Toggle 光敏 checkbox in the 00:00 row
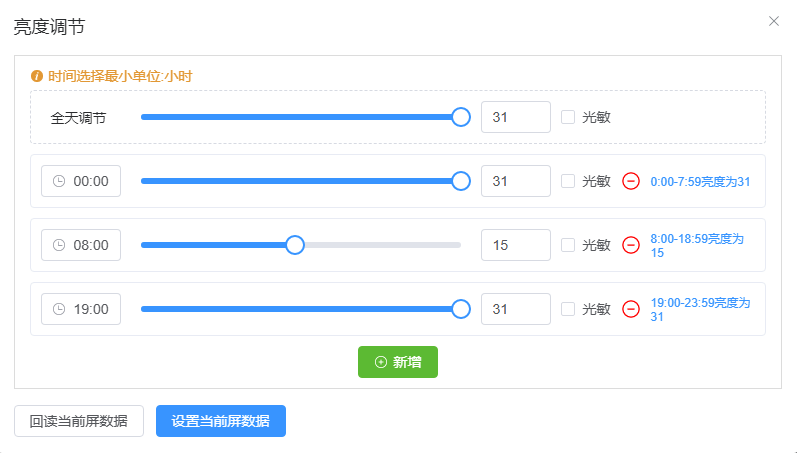The width and height of the screenshot is (797, 453). [x=568, y=181]
